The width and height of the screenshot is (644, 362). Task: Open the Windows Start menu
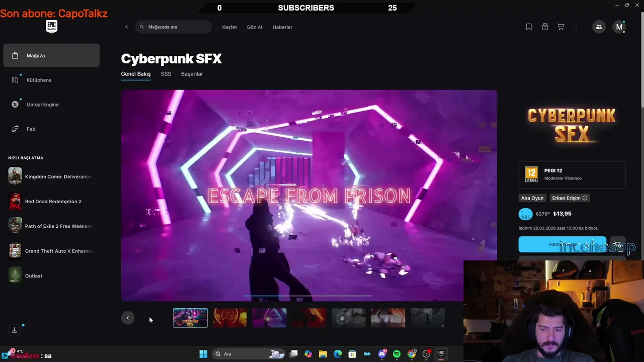203,354
